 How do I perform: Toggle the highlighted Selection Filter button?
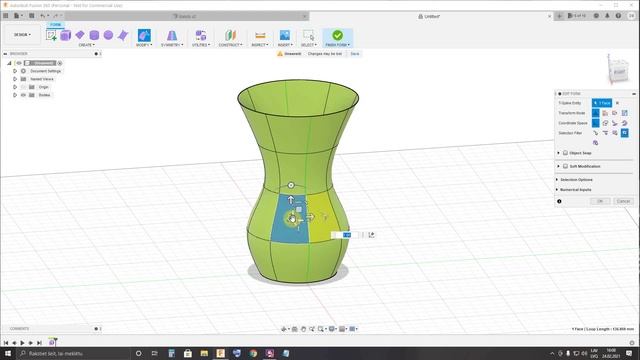click(624, 133)
